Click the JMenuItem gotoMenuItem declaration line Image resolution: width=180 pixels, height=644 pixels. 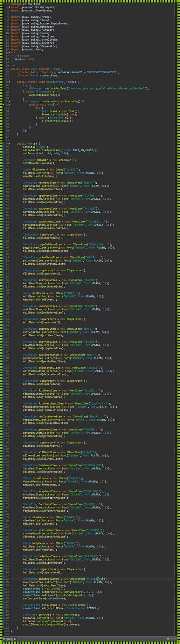(x=63, y=430)
